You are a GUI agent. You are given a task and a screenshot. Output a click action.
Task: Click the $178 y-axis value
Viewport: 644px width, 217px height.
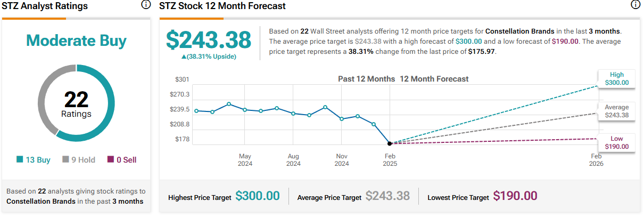(182, 139)
